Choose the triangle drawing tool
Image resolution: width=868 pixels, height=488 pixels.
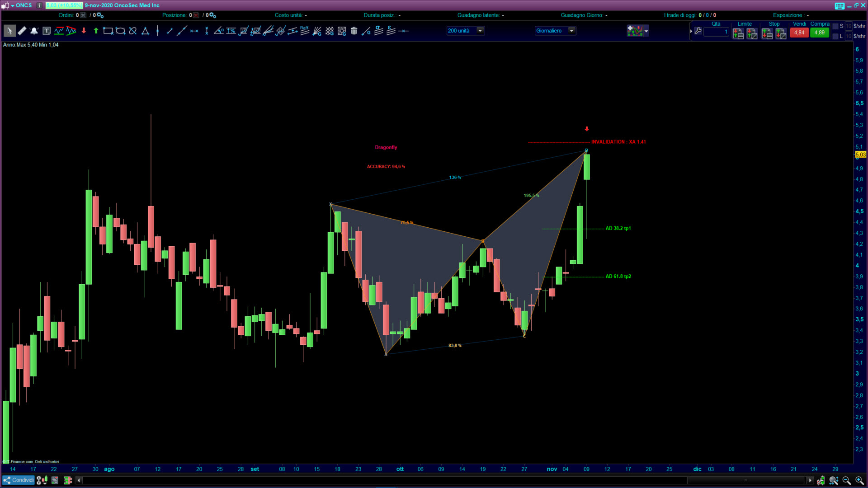coord(145,31)
